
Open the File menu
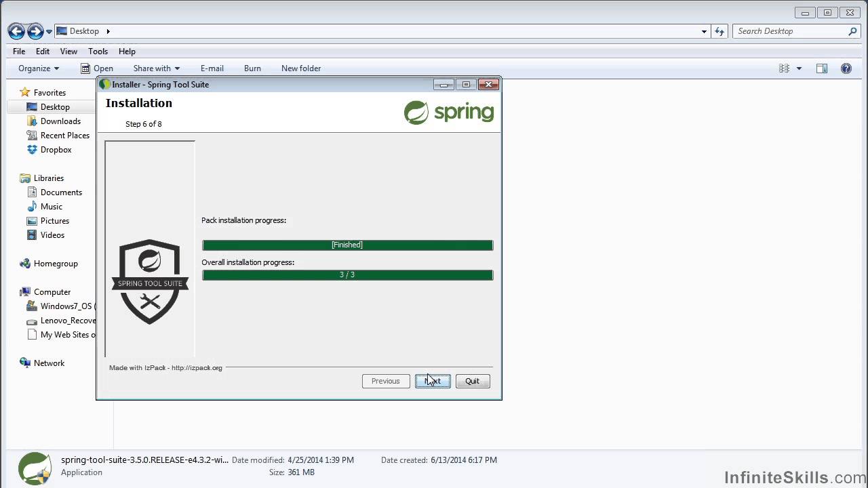pyautogui.click(x=19, y=52)
